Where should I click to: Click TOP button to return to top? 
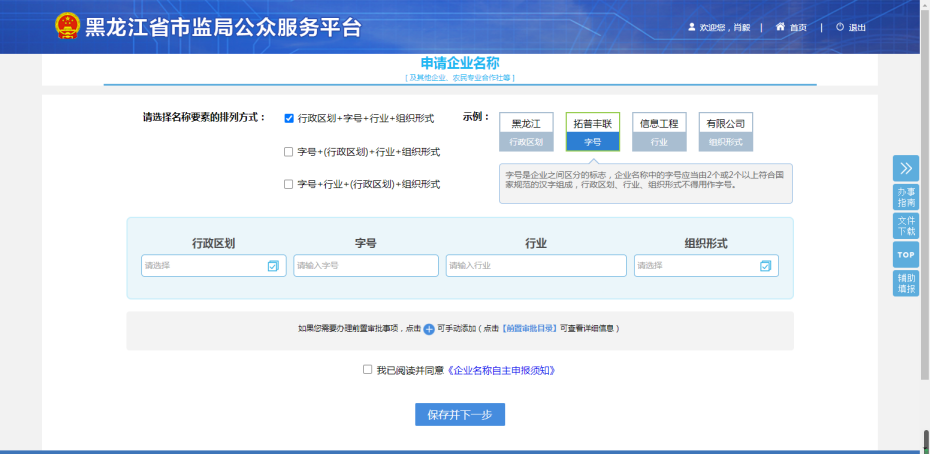pos(906,254)
